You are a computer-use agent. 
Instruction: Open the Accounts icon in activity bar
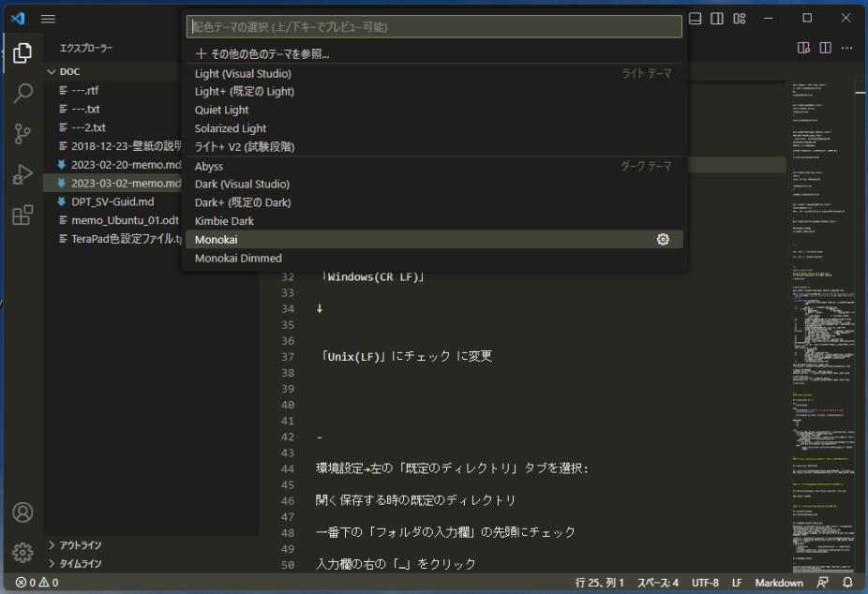pyautogui.click(x=22, y=512)
